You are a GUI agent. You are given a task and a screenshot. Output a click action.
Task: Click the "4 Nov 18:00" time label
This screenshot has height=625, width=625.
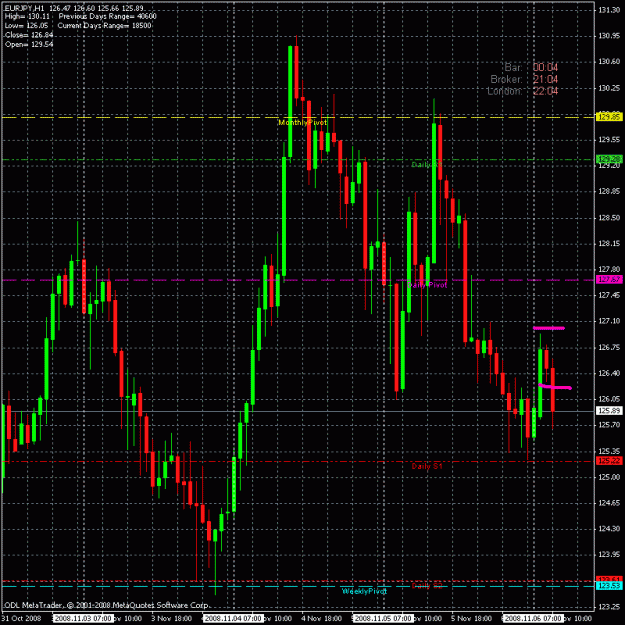321,619
